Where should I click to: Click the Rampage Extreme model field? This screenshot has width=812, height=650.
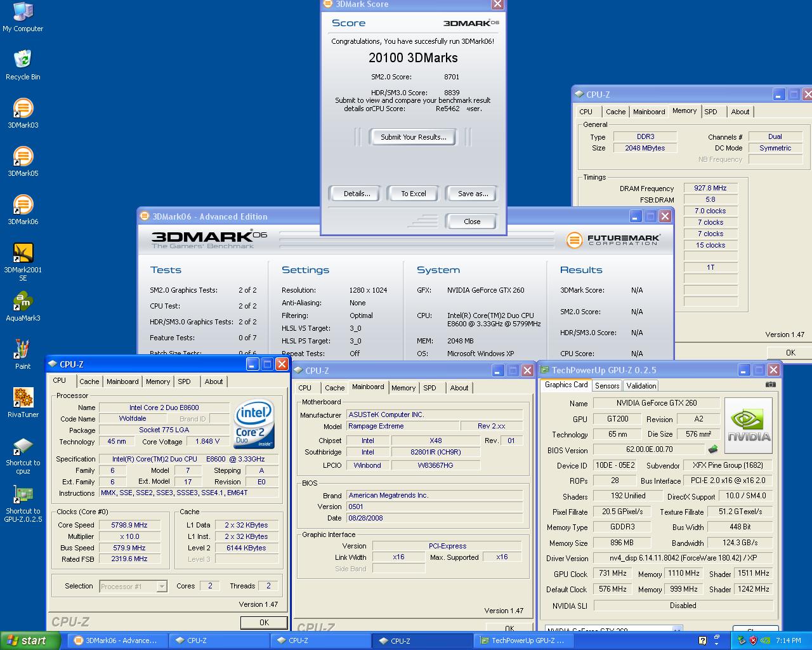point(403,426)
